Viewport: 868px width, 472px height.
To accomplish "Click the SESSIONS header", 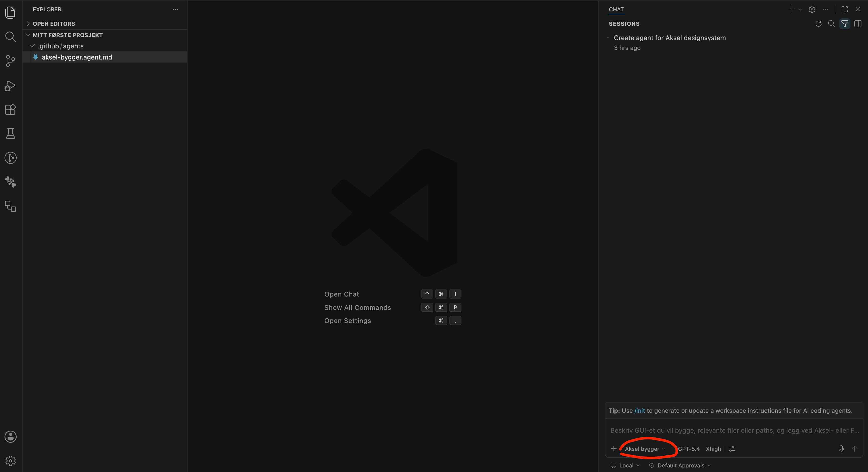I will 624,24.
